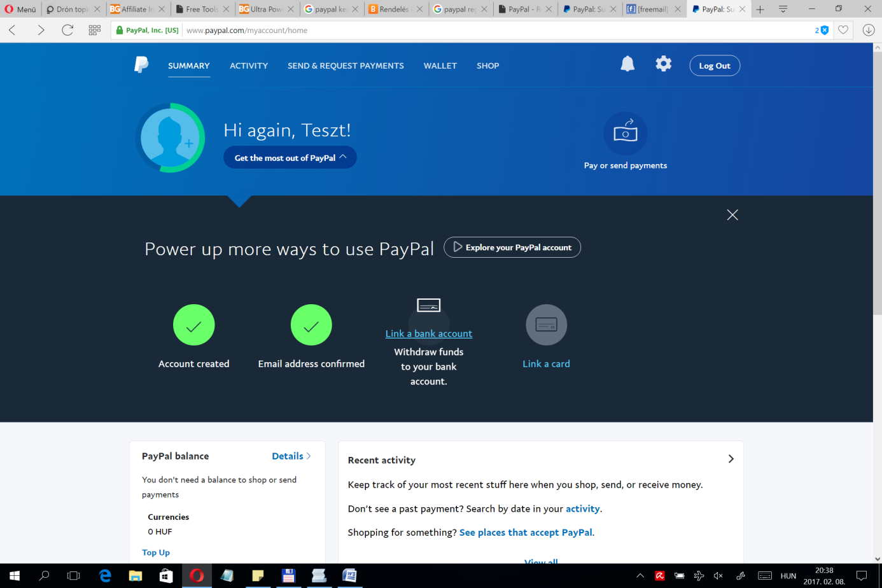
Task: Switch to the [freemail] browser tab
Action: [653, 9]
